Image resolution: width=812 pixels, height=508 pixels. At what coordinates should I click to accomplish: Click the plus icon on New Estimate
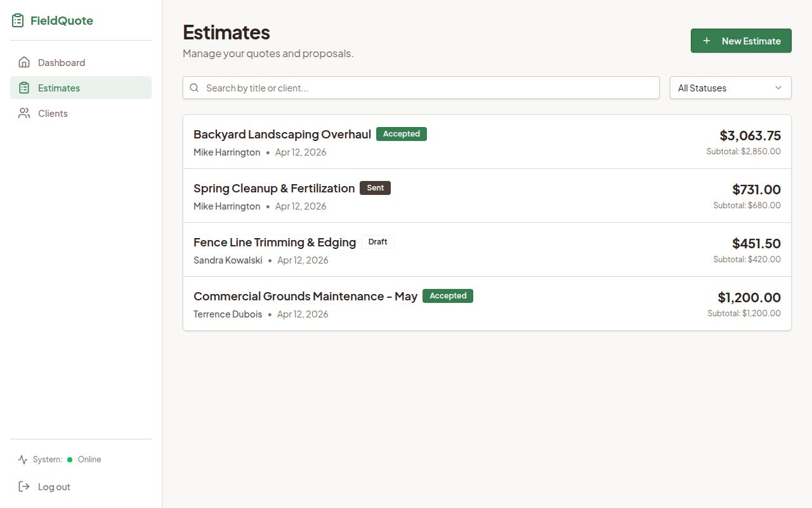(x=706, y=40)
